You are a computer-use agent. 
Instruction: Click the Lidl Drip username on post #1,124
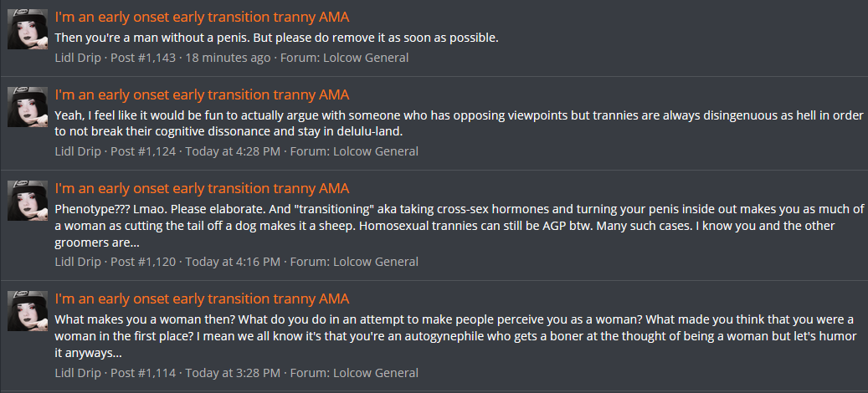point(78,151)
